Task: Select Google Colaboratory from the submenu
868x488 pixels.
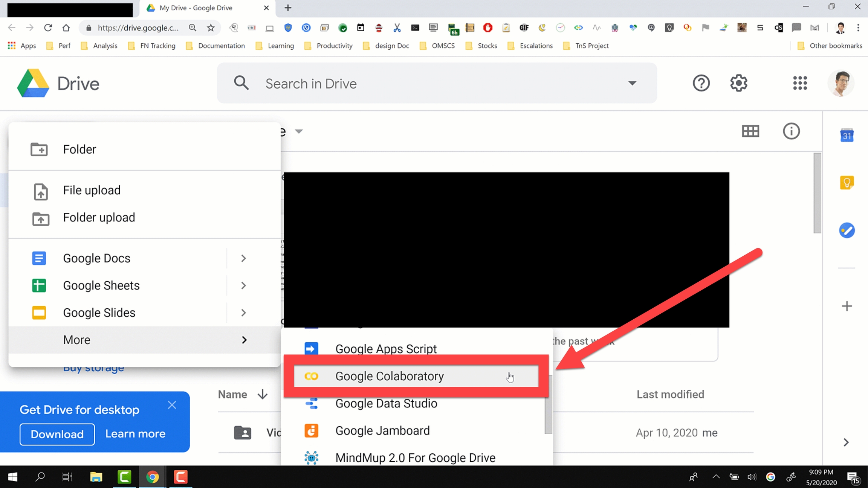Action: (389, 376)
